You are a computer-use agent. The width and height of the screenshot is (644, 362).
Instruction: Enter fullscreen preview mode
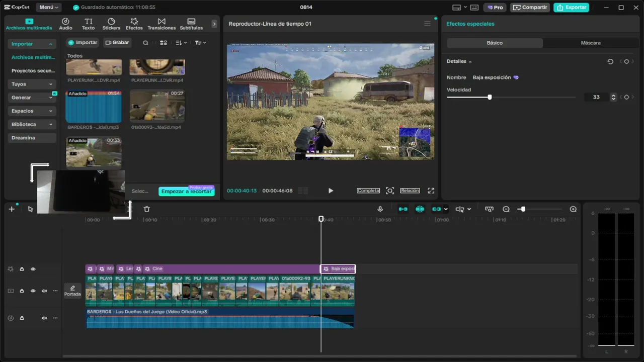(x=431, y=191)
